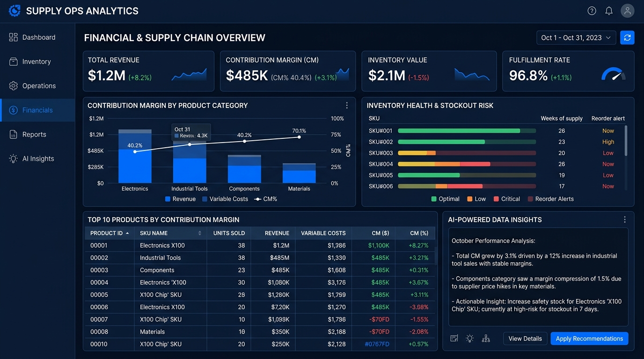Click the High reorder alert for SKU#002
The image size is (644, 359).
[608, 142]
